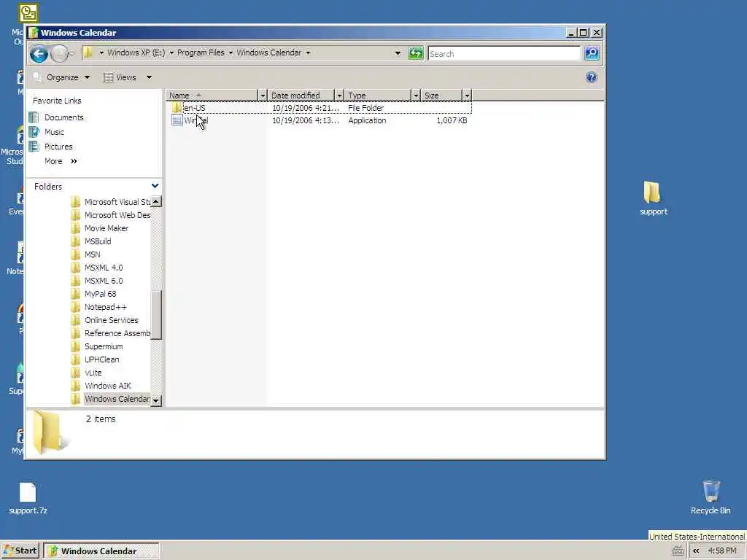
Task: Click inside the Search box
Action: pos(504,54)
